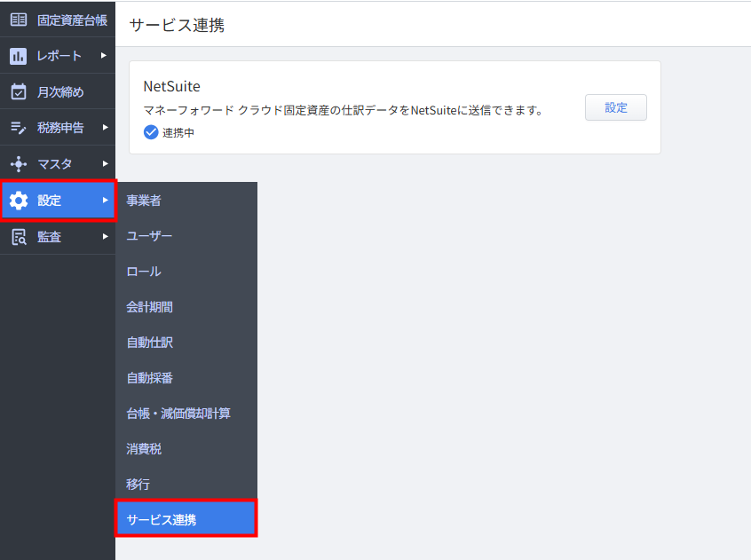This screenshot has width=751, height=560.
Task: Click the tax filing (税務申告) icon
Action: (18, 128)
